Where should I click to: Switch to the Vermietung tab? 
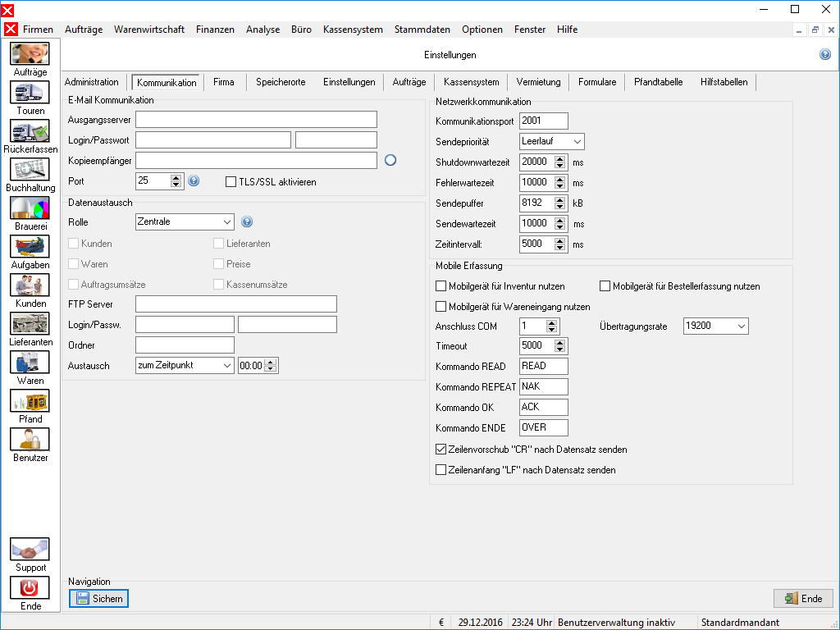[x=538, y=82]
